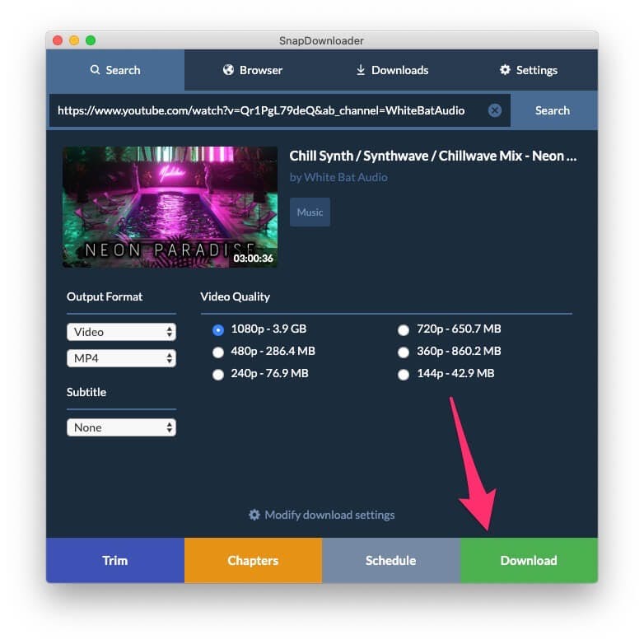Viewport: 644px width, 644px height.
Task: Click the gear icon of the Settings tab
Action: pyautogui.click(x=505, y=70)
